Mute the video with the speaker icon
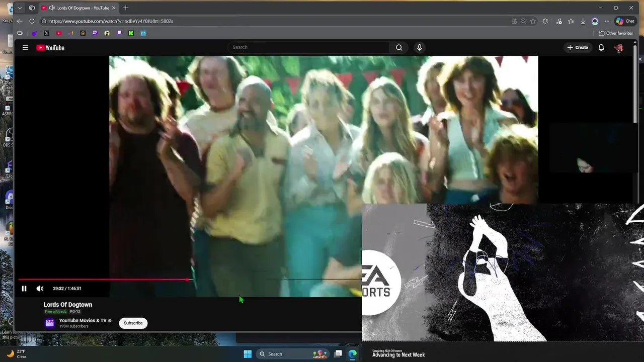Image resolution: width=644 pixels, height=362 pixels. [40, 289]
